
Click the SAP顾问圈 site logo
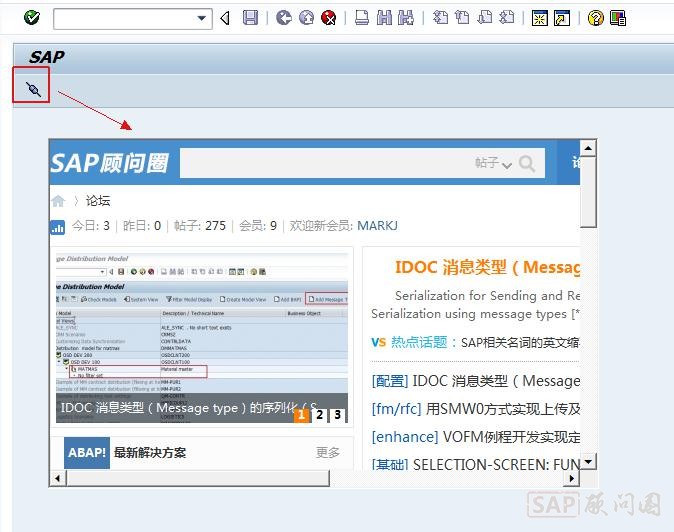click(109, 163)
